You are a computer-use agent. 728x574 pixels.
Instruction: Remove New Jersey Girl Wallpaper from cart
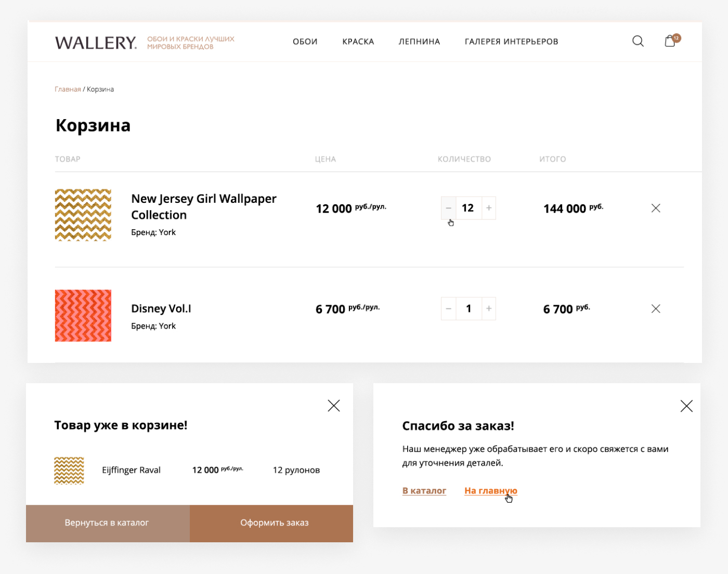click(656, 208)
